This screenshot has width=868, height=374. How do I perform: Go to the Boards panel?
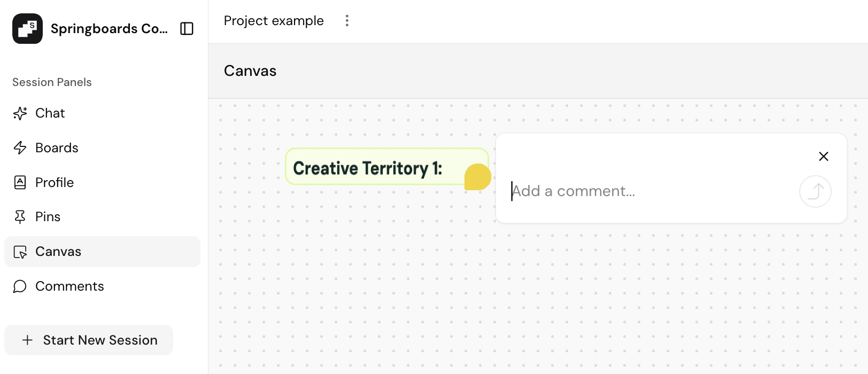(57, 148)
